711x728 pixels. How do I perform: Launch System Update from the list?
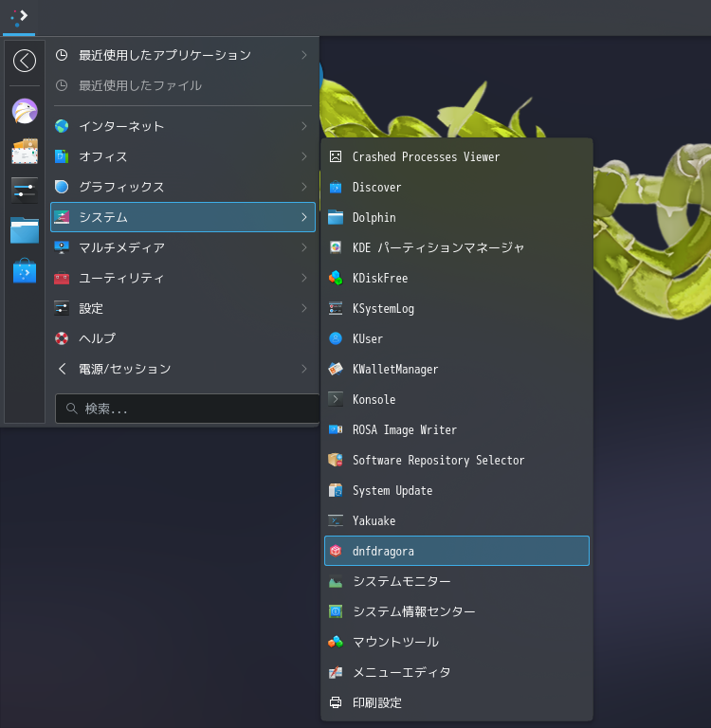click(457, 490)
